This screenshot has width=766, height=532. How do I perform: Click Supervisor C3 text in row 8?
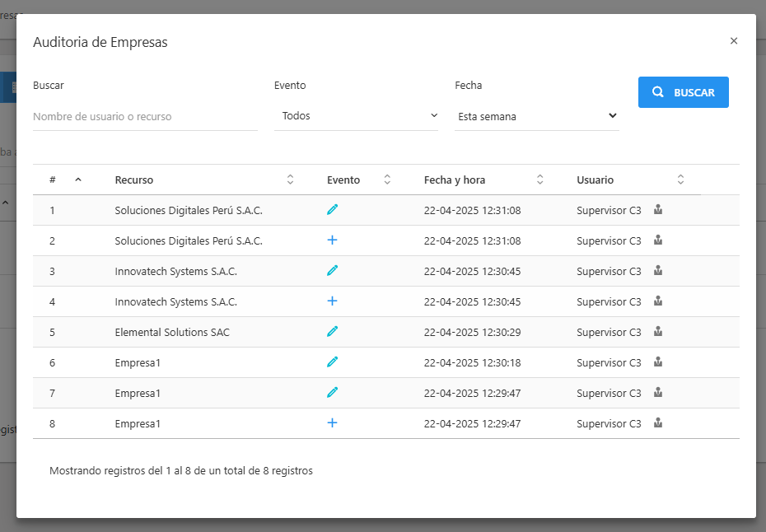coord(609,424)
